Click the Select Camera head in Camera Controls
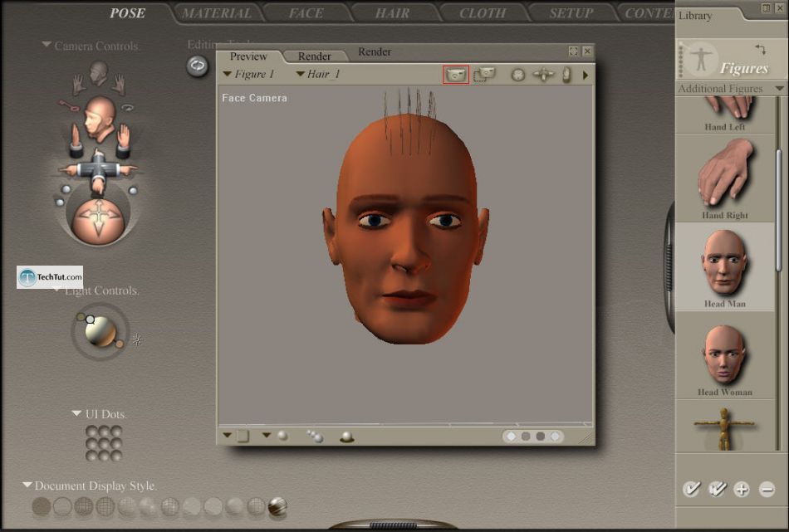This screenshot has height=532, width=789. point(99,120)
